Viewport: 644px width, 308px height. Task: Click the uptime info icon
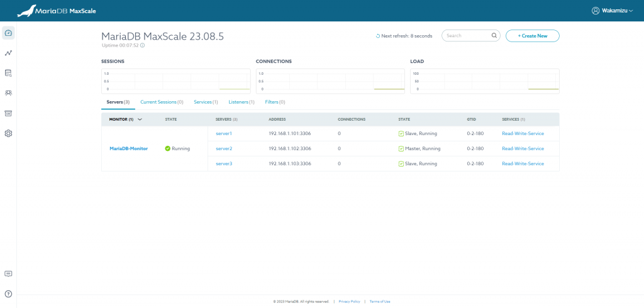point(142,45)
